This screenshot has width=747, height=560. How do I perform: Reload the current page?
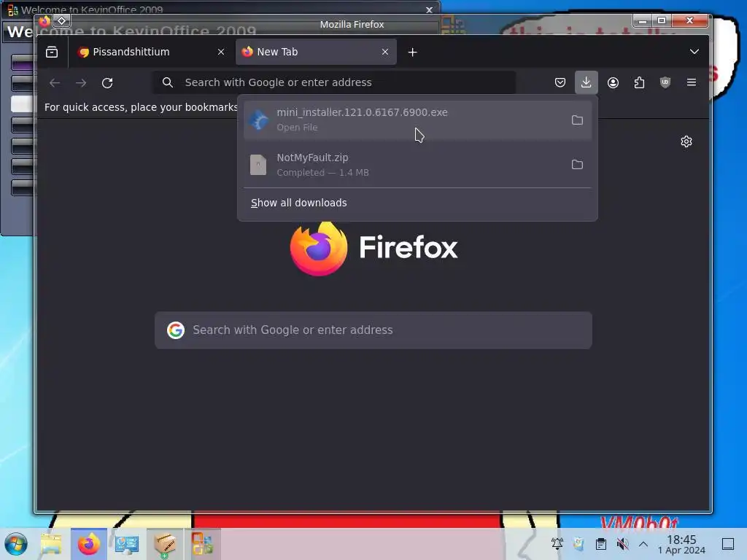[x=107, y=83]
